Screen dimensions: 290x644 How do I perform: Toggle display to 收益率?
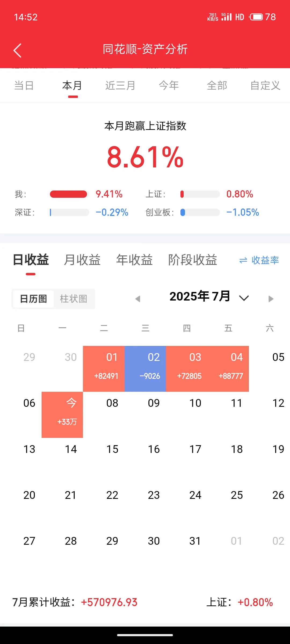click(259, 260)
